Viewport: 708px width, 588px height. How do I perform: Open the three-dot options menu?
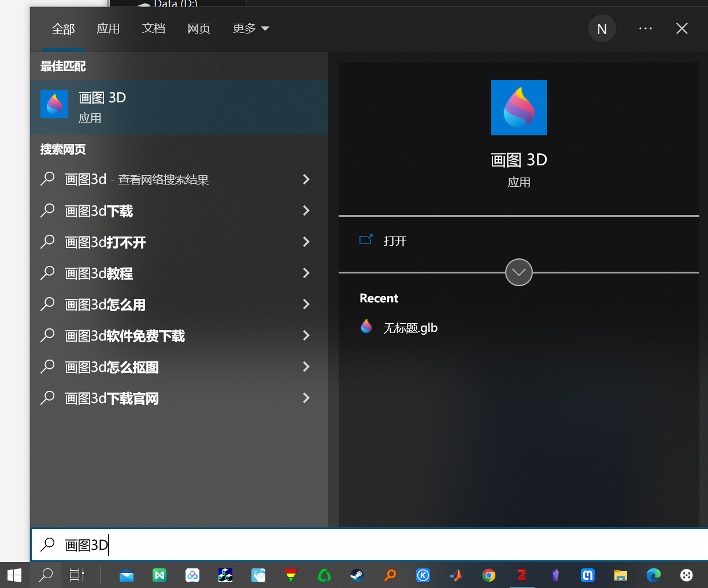coord(646,28)
